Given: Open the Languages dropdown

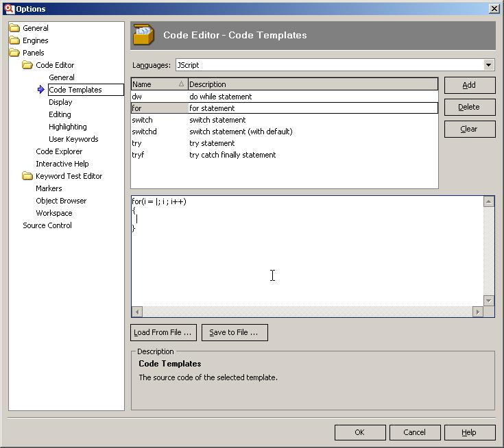Looking at the screenshot, I should point(488,65).
